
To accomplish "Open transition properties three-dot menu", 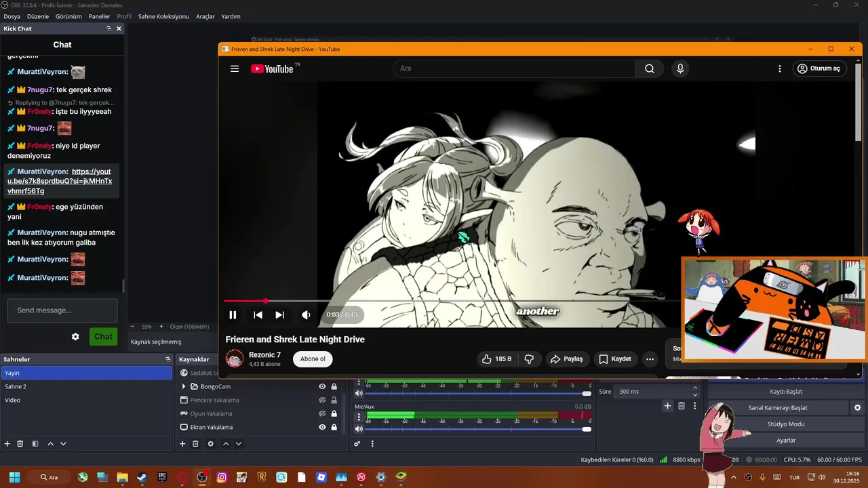I will point(694,406).
